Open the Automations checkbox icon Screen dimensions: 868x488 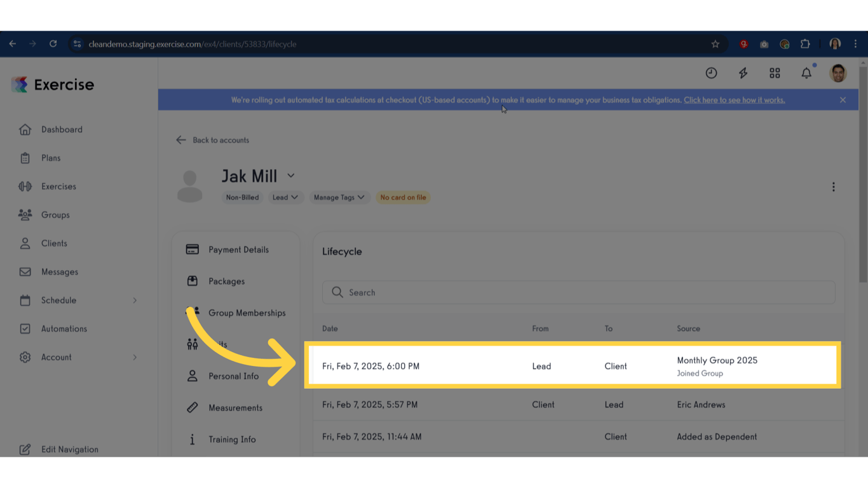25,329
